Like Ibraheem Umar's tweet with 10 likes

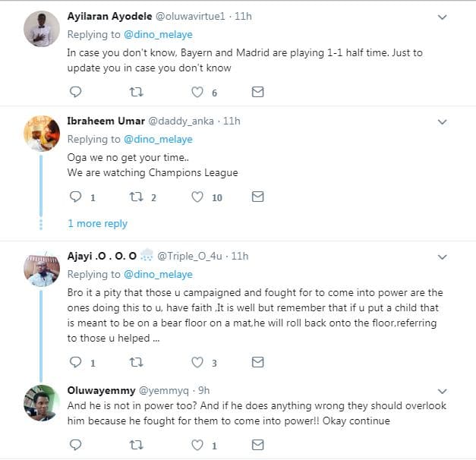pyautogui.click(x=197, y=197)
